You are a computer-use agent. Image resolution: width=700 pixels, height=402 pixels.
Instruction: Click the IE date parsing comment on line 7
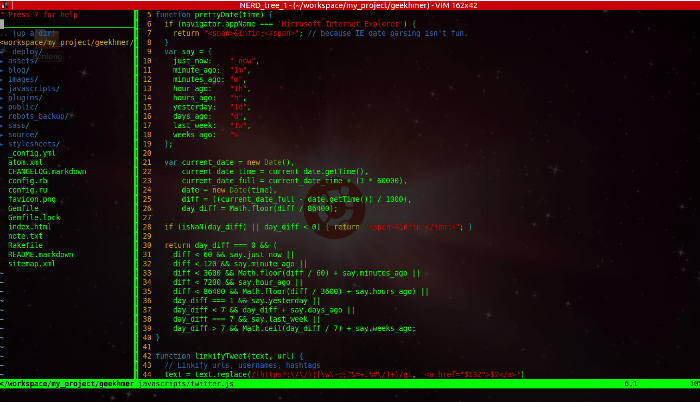[x=388, y=34]
